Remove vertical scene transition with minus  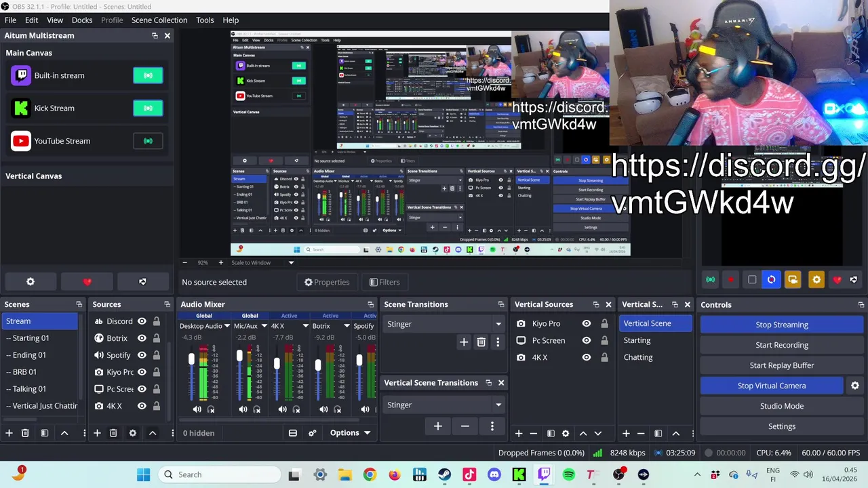[x=465, y=426]
